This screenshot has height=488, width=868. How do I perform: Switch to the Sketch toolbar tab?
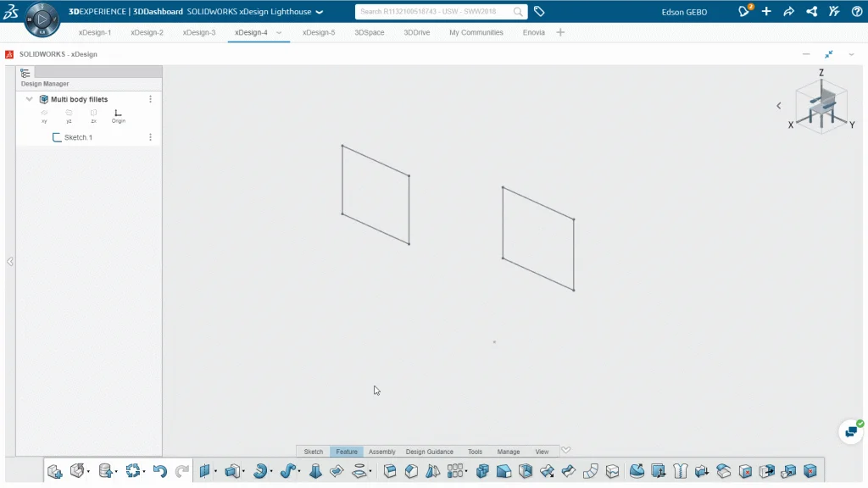click(314, 452)
